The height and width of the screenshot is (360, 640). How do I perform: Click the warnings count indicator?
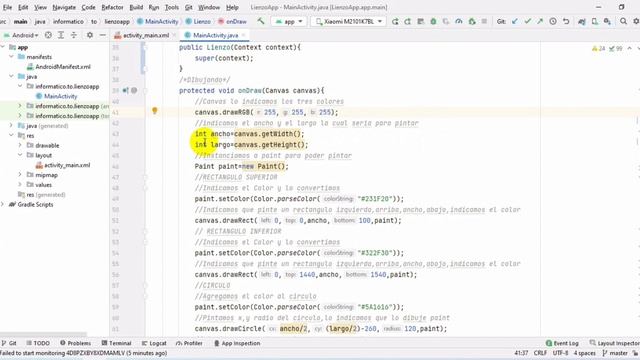(598, 49)
